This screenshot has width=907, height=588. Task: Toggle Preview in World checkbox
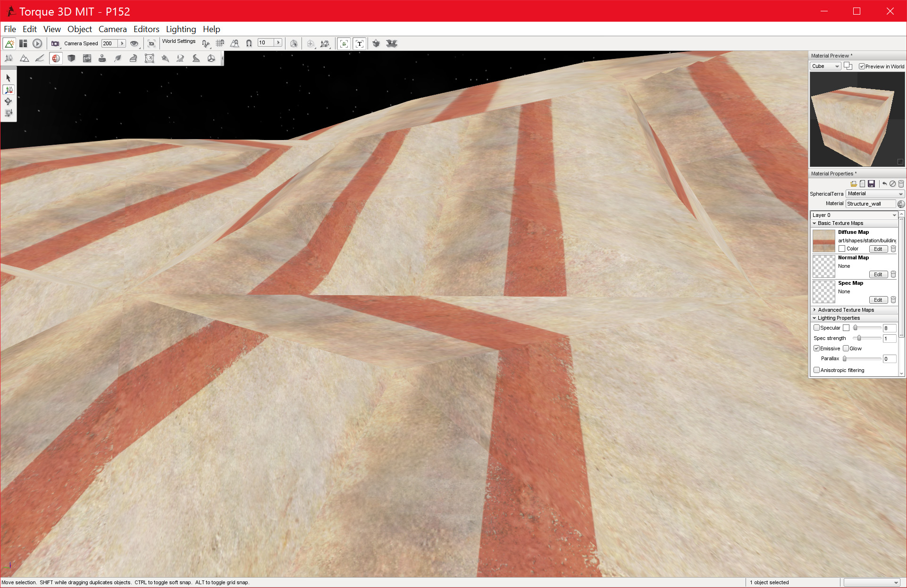pyautogui.click(x=862, y=66)
